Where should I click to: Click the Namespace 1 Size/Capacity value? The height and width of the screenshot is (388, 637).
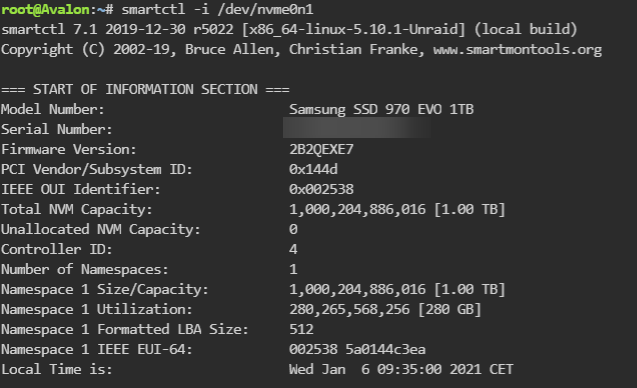click(x=397, y=289)
